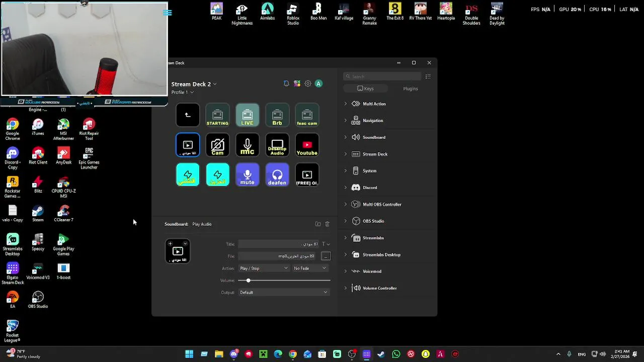Switch to the Keys tab
Image resolution: width=644 pixels, height=362 pixels.
pos(365,88)
